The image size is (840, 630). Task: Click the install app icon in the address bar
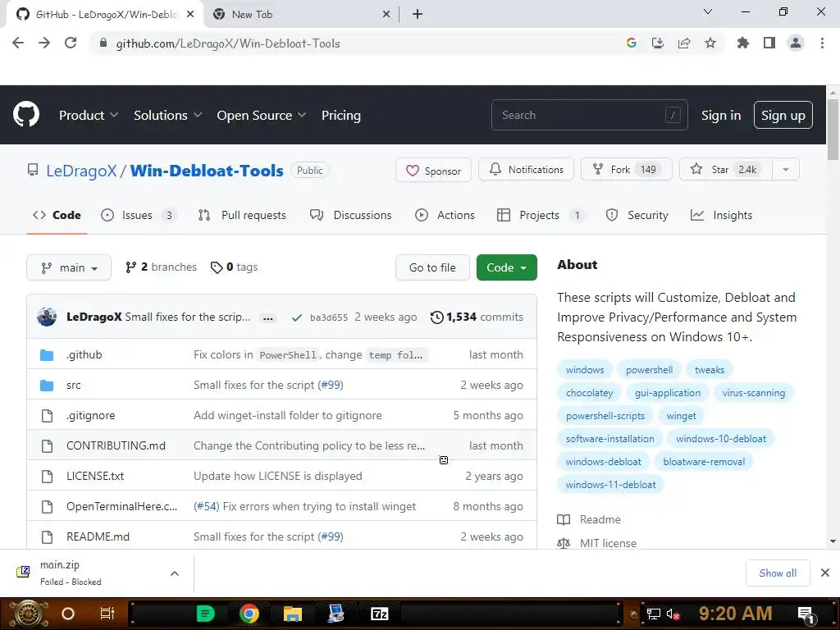click(657, 43)
